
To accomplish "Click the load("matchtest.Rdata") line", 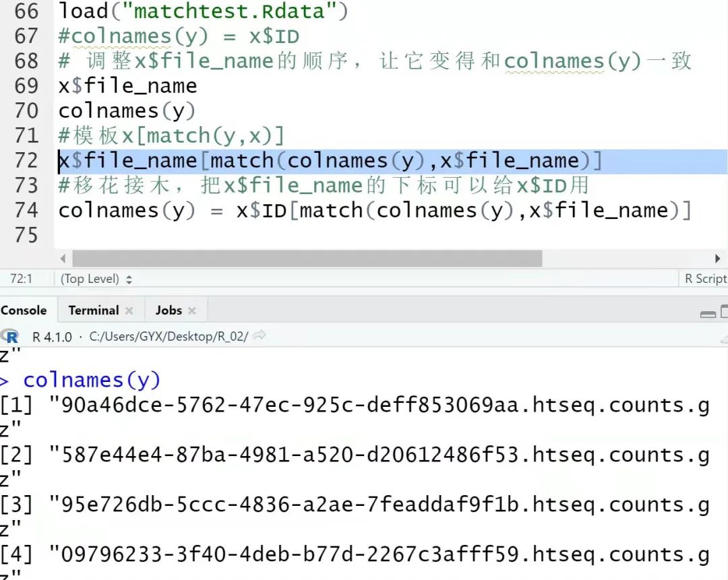I will point(203,11).
